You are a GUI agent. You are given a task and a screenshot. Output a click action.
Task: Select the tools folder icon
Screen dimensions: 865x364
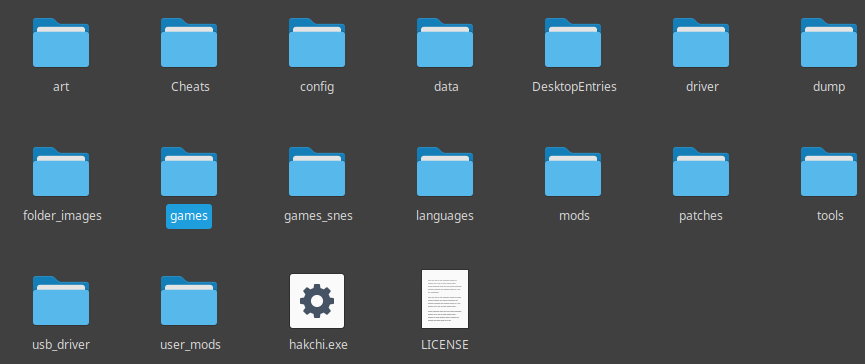(x=829, y=172)
